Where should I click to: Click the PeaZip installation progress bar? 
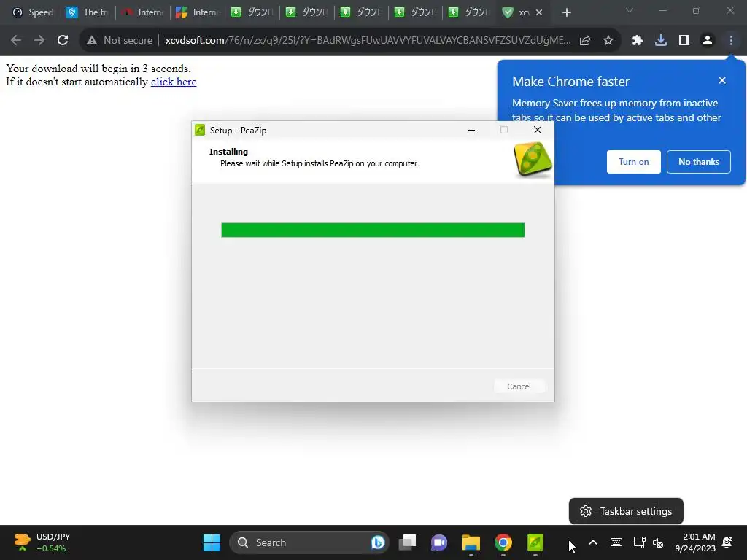(373, 230)
